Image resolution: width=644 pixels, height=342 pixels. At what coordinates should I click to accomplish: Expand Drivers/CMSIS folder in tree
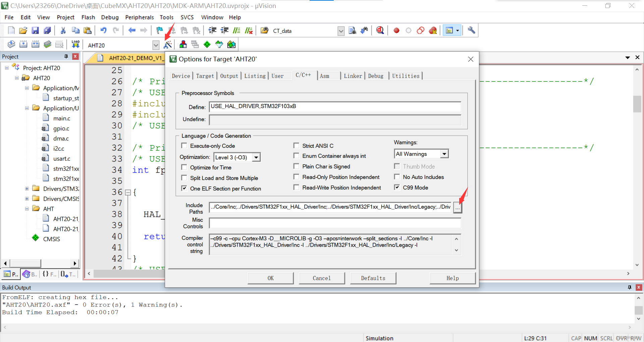click(x=27, y=198)
